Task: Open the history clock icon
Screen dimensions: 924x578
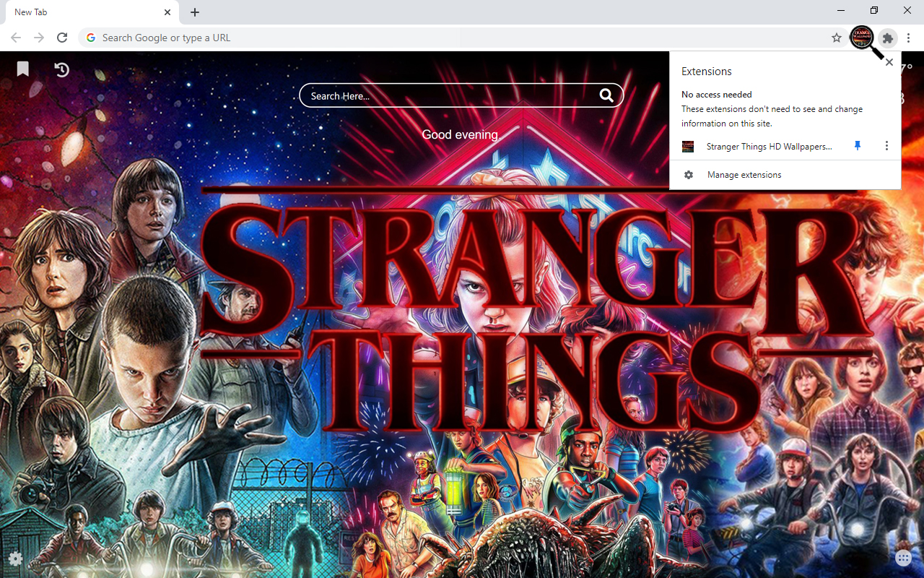Action: [x=62, y=69]
